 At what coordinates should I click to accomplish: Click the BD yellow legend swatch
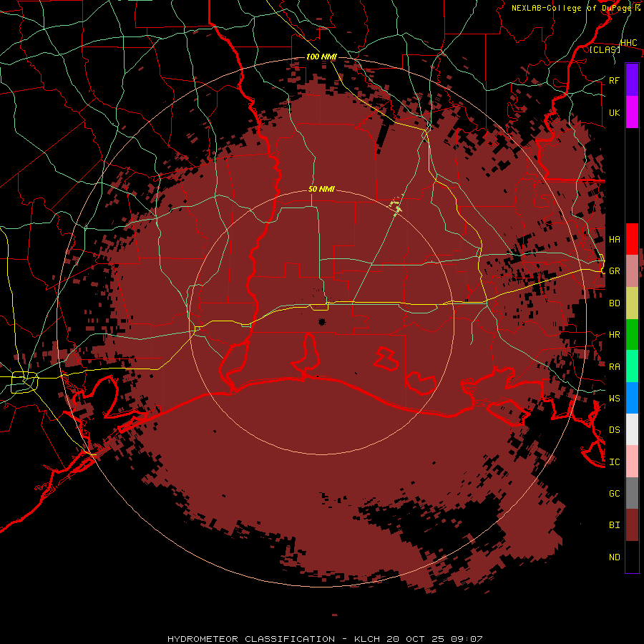point(632,303)
